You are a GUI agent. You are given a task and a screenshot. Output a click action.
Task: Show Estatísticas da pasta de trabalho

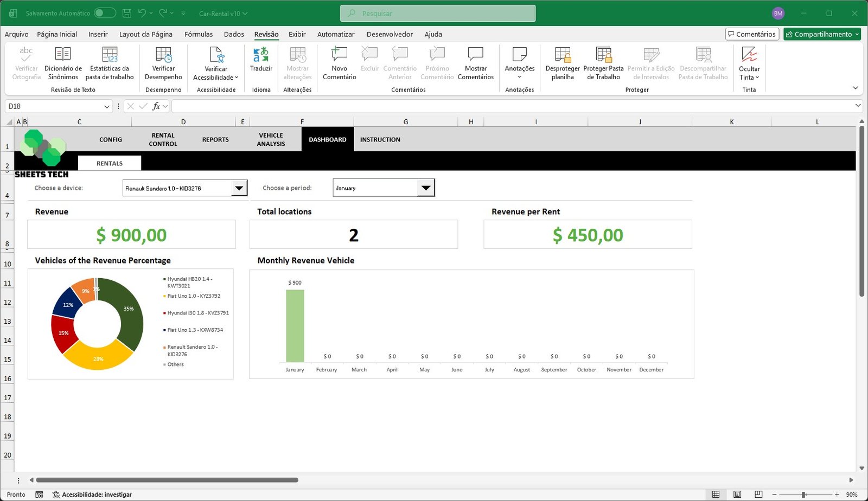point(110,62)
